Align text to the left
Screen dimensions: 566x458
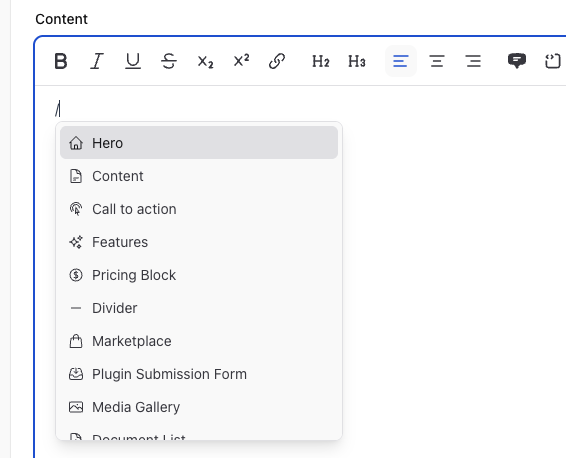click(401, 61)
